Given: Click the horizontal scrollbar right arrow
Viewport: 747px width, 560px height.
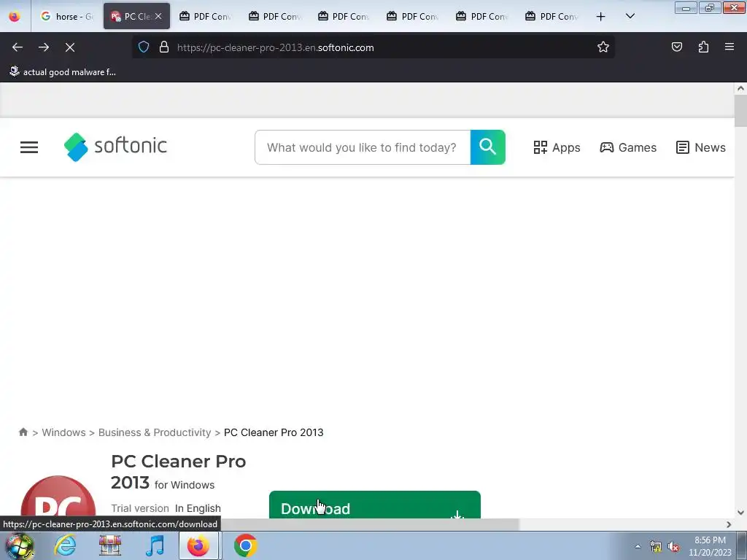Looking at the screenshot, I should (729, 524).
